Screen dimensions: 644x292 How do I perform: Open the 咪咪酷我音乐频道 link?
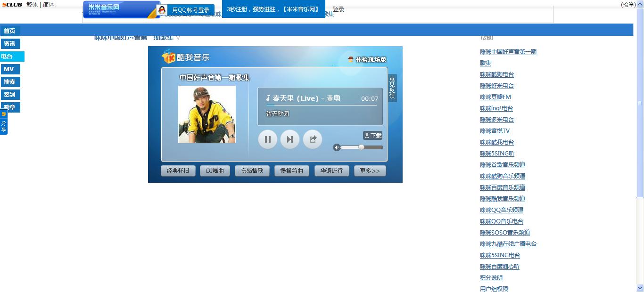pyautogui.click(x=503, y=199)
